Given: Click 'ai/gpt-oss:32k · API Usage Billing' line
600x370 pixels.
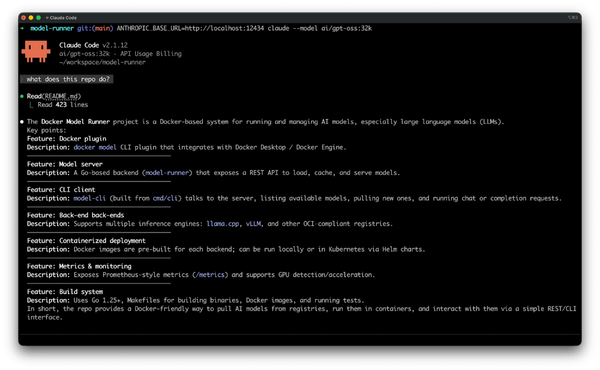Looking at the screenshot, I should pyautogui.click(x=120, y=54).
